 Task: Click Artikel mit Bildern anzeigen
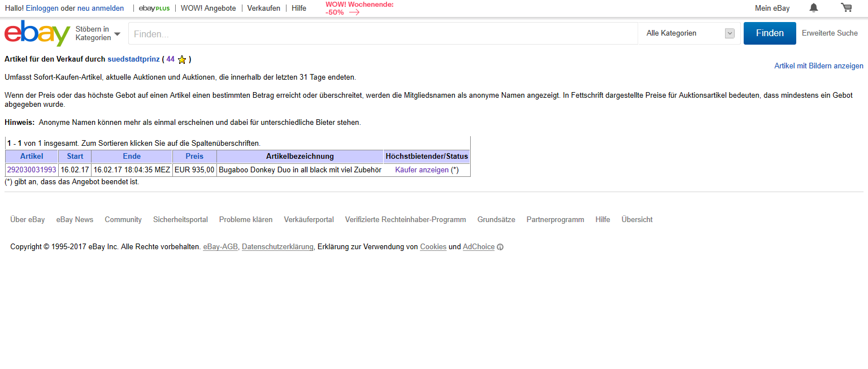tap(818, 66)
